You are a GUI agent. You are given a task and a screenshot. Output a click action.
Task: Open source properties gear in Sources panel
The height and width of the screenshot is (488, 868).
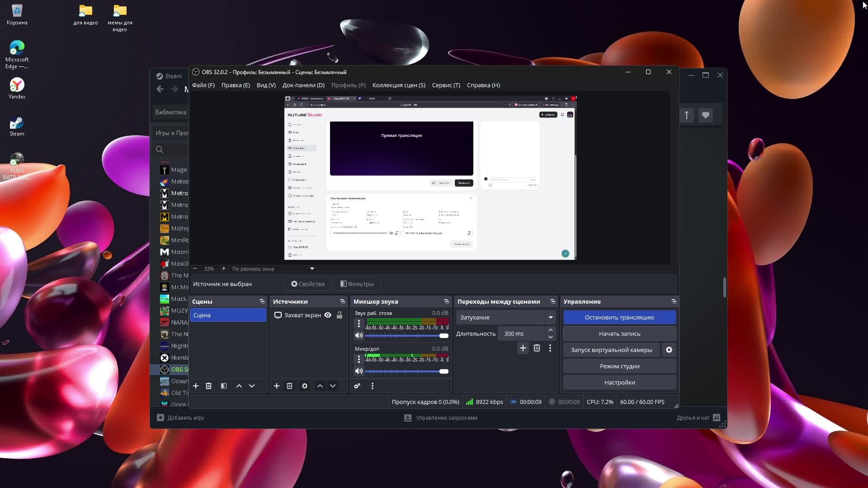305,386
